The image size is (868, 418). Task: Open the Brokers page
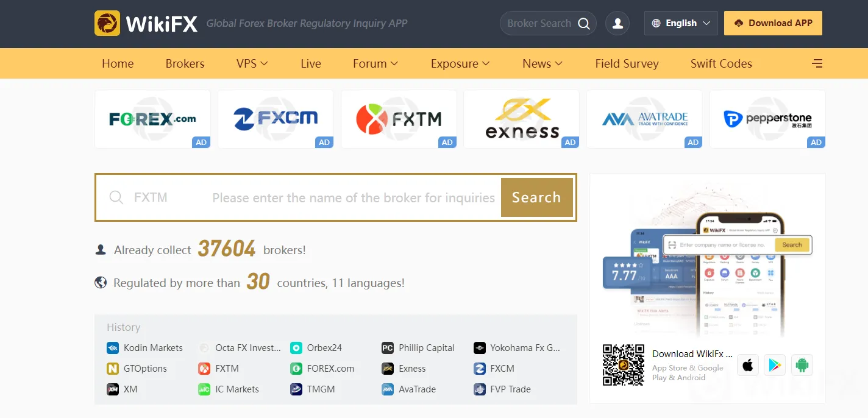(185, 63)
